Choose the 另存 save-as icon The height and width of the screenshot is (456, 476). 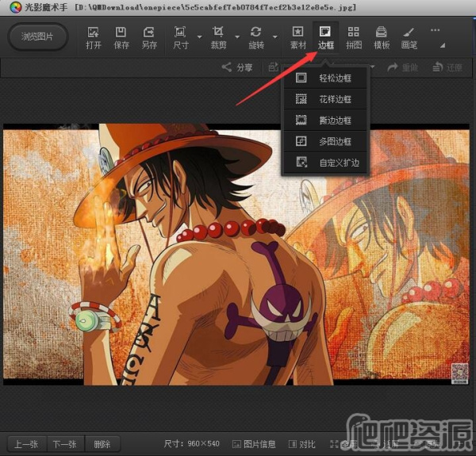149,38
